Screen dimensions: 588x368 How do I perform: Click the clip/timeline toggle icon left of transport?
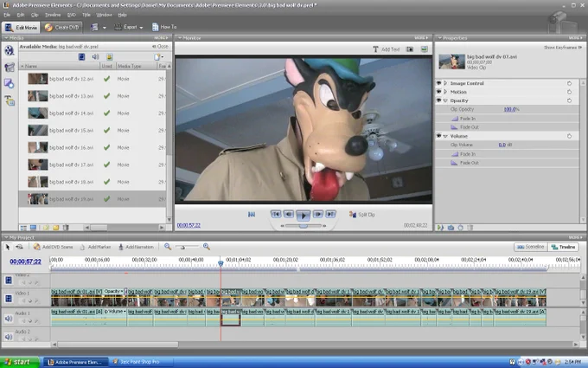pyautogui.click(x=252, y=215)
